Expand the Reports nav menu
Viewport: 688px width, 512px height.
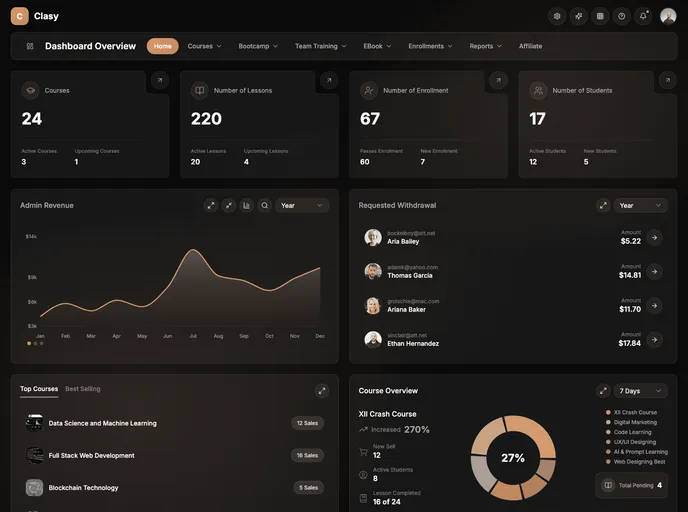coord(486,46)
